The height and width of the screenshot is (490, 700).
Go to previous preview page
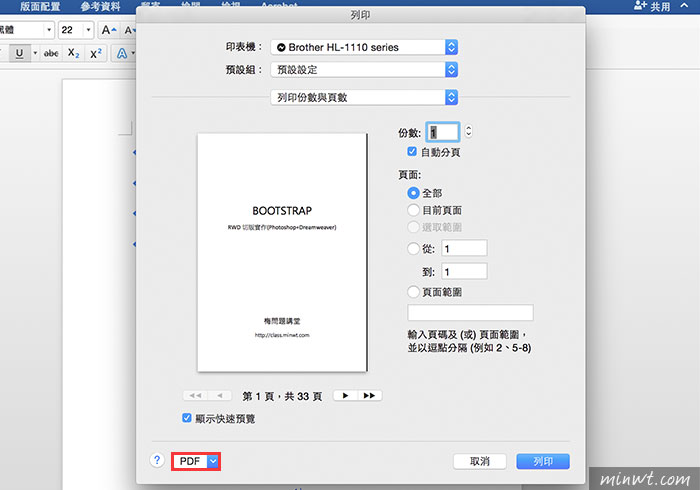tap(220, 395)
